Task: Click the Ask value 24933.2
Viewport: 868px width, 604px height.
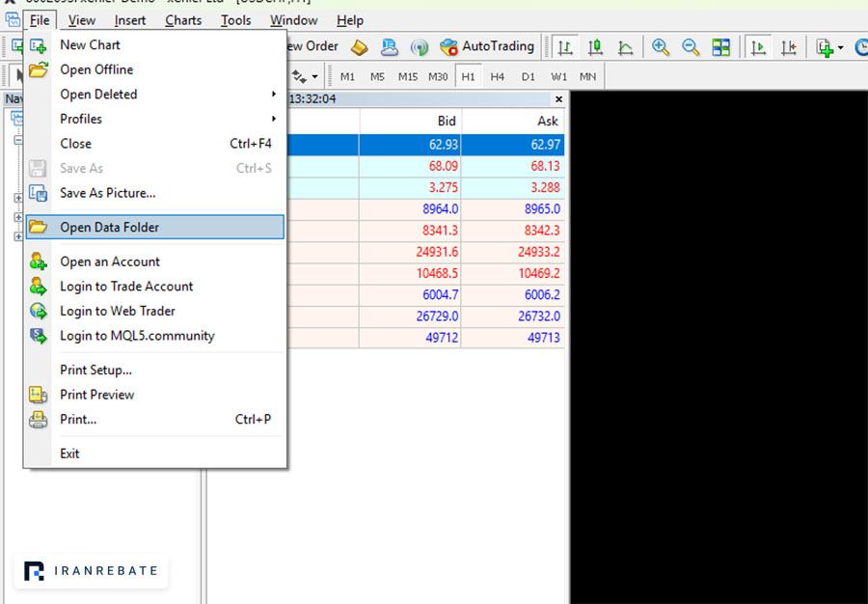Action: (x=538, y=253)
